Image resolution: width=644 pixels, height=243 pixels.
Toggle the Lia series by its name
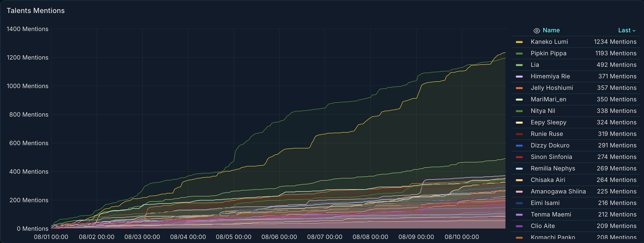(x=535, y=65)
